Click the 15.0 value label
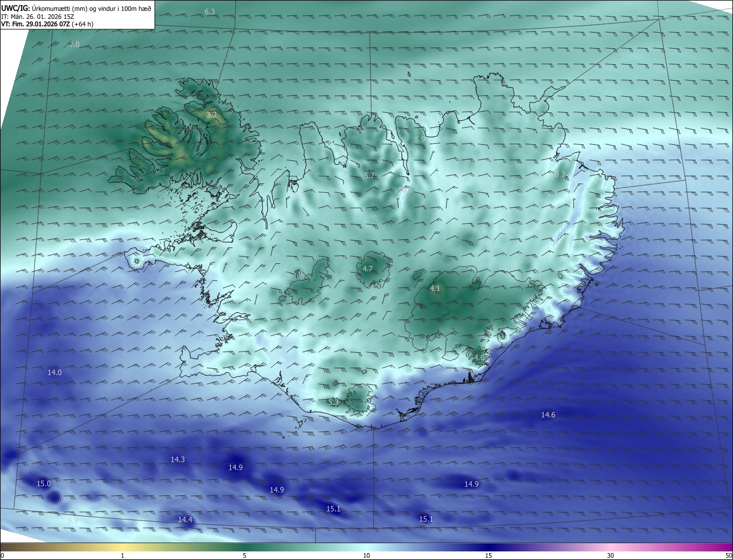 pyautogui.click(x=44, y=483)
